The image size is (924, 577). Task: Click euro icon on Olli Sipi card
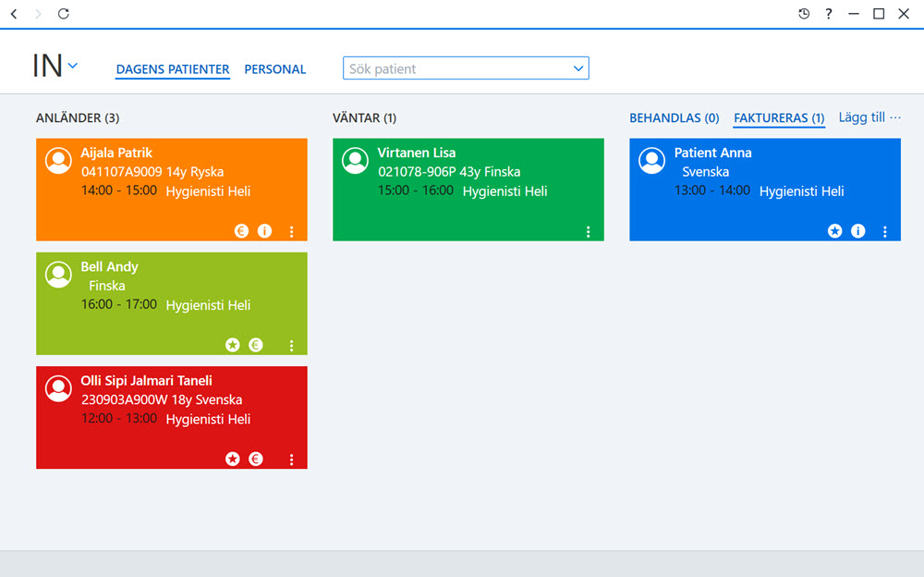(256, 459)
